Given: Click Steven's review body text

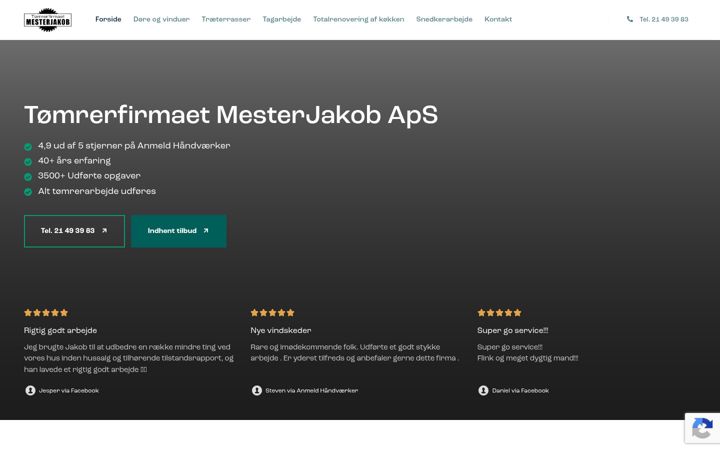Looking at the screenshot, I should [354, 353].
